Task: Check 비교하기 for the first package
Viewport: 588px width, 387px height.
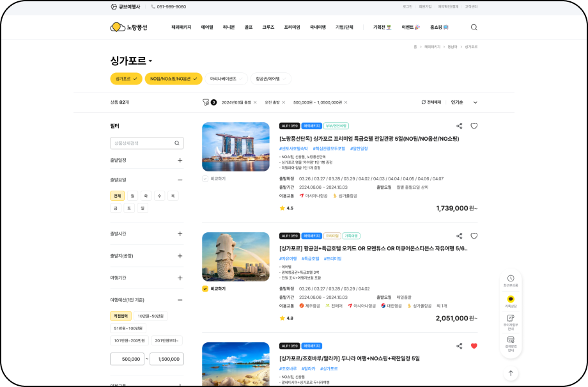Action: (205, 179)
